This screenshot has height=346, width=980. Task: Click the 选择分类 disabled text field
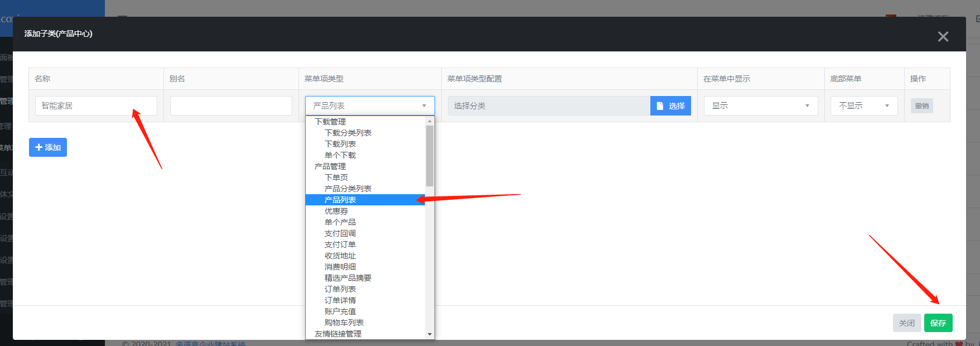pyautogui.click(x=549, y=106)
